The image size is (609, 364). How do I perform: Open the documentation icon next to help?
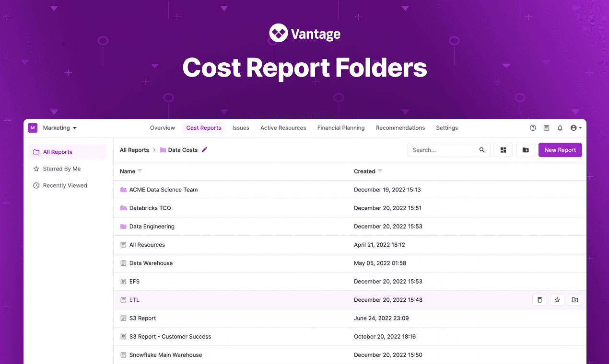(x=546, y=128)
